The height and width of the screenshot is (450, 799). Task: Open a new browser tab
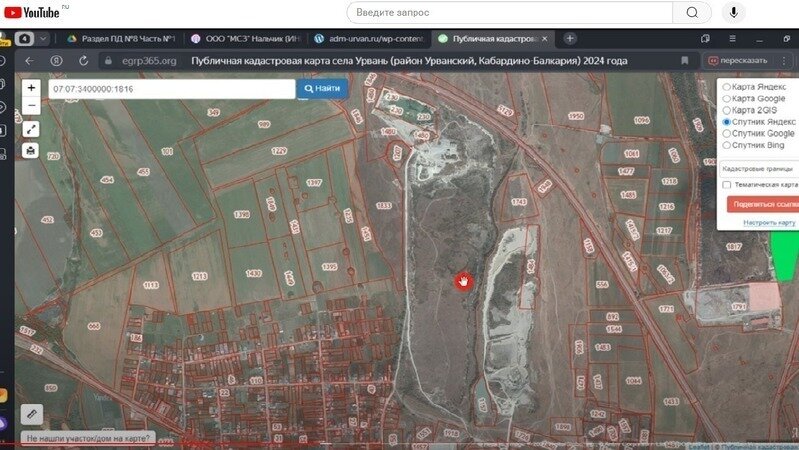point(570,38)
